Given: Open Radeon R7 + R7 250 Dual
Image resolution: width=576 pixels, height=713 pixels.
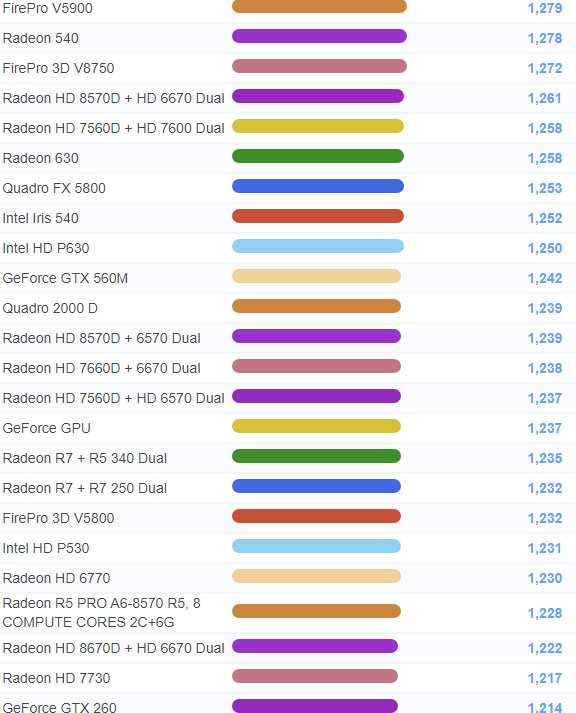Looking at the screenshot, I should click(x=85, y=488).
